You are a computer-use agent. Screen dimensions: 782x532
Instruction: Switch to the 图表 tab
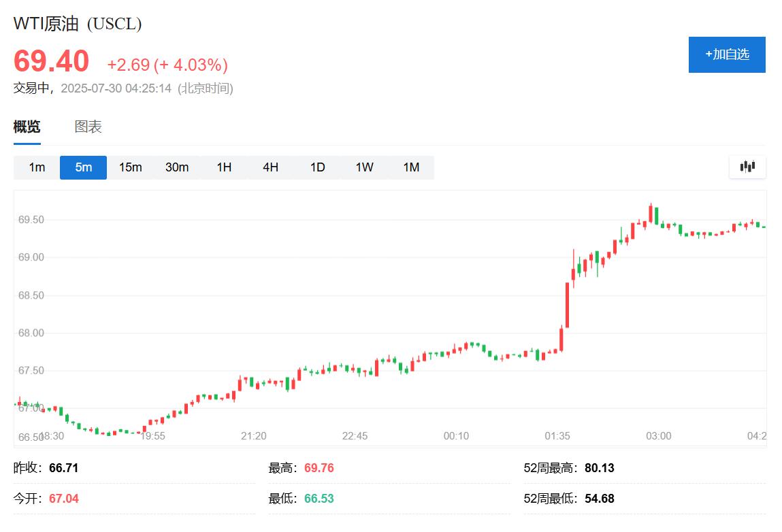click(88, 127)
